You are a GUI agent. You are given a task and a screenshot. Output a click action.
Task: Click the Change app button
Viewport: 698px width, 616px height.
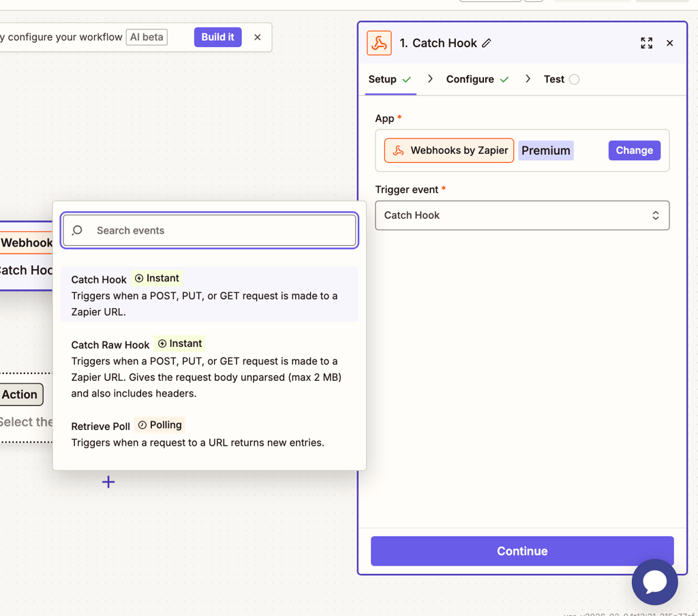634,151
